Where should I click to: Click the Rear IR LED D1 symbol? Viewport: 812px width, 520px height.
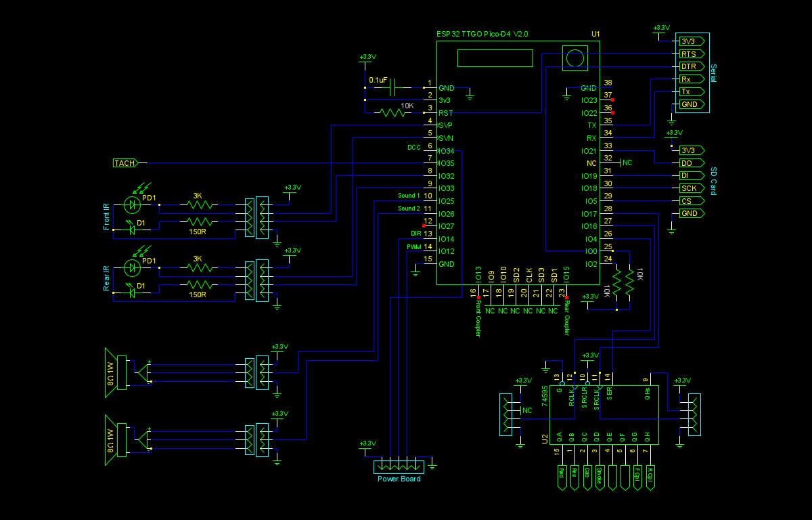click(x=133, y=293)
